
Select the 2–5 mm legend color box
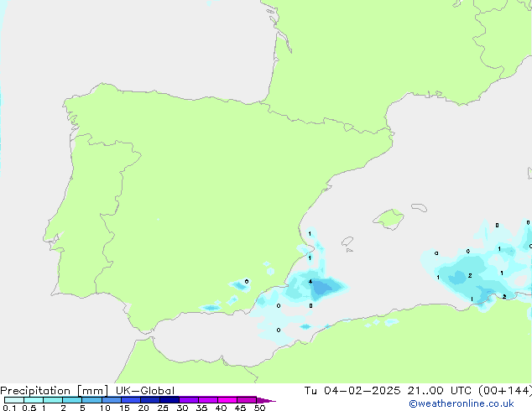pos(72,400)
